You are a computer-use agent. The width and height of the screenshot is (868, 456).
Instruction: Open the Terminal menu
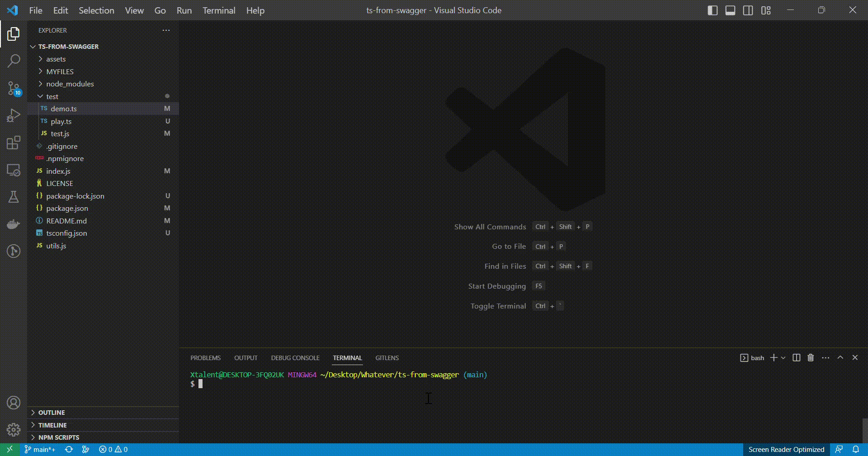click(219, 10)
